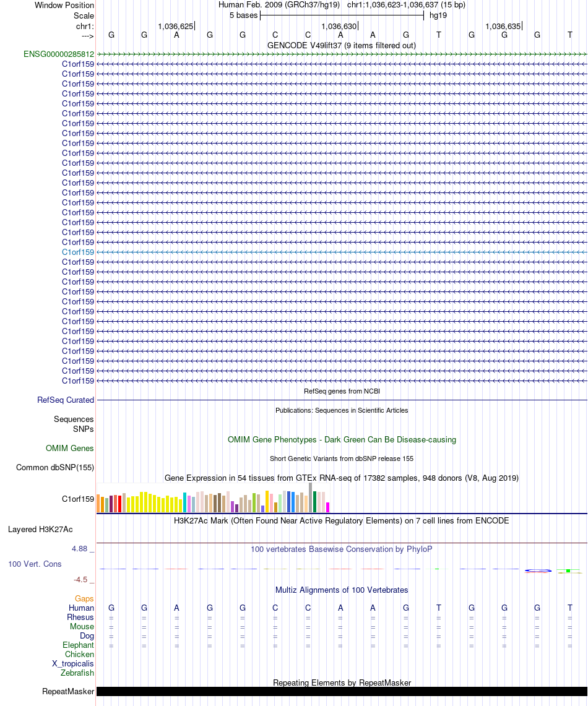Click the Common dbSNP(155) label
This screenshot has height=706, width=588.
point(55,467)
